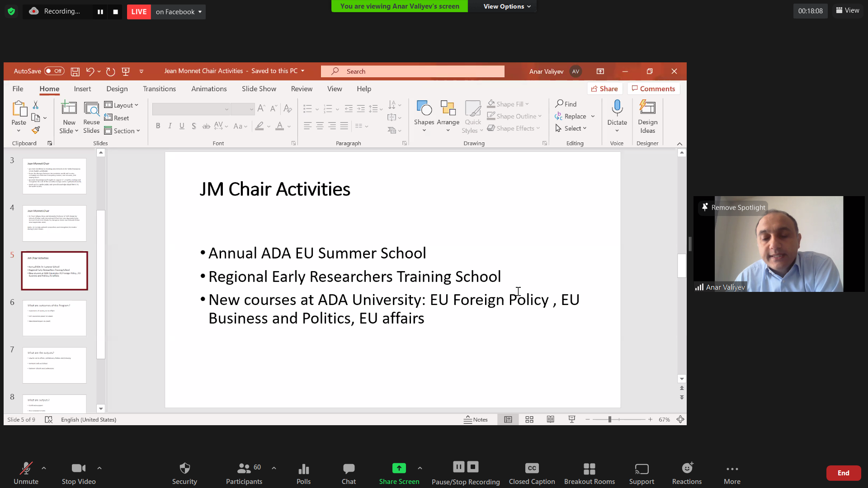Screen dimensions: 868x488
Task: Open the View Options dropdown
Action: pyautogui.click(x=506, y=6)
